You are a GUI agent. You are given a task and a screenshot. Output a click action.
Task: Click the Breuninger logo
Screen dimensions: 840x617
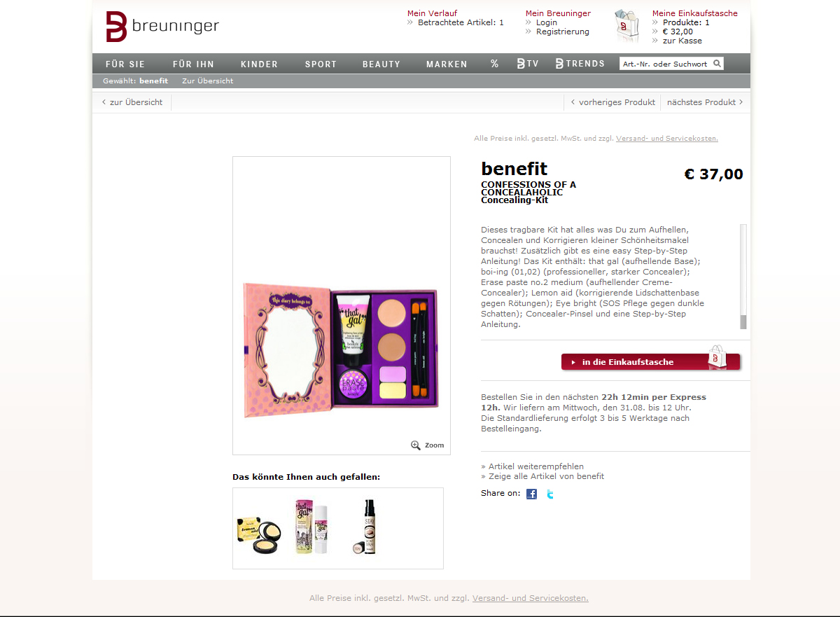(x=162, y=27)
